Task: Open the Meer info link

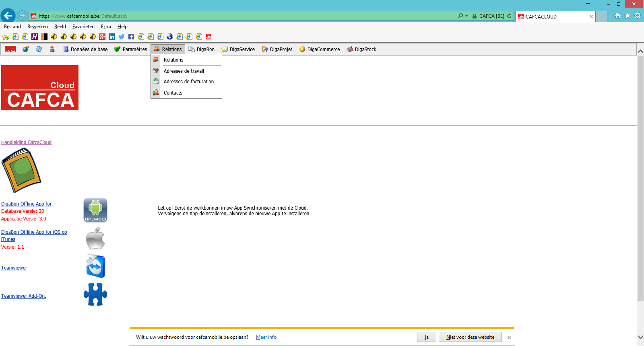Action: pos(266,337)
